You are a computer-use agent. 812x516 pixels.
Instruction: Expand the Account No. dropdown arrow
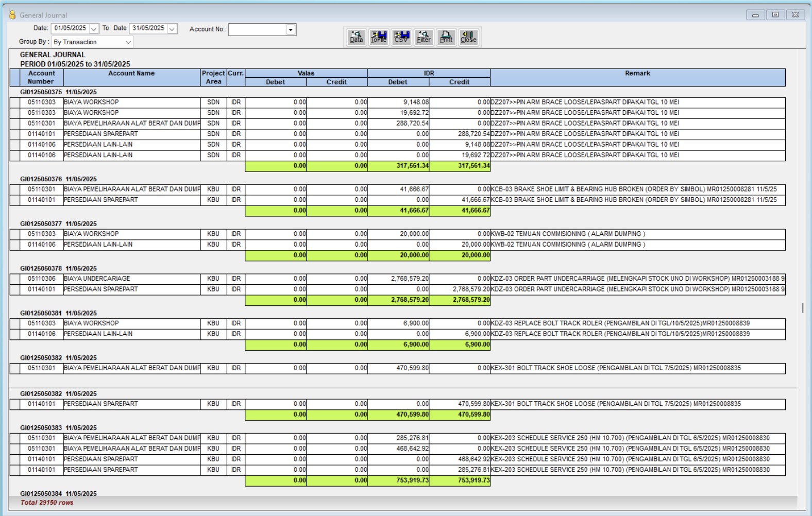tap(291, 29)
